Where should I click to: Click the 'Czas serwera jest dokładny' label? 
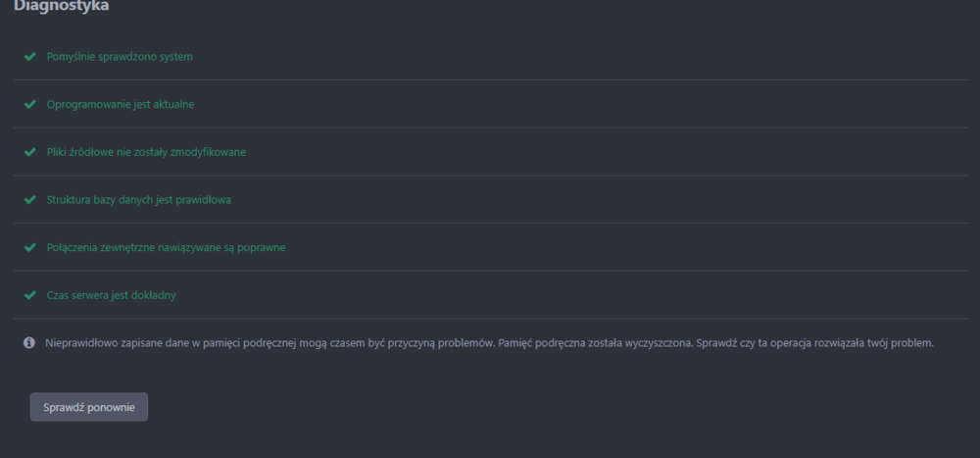(111, 295)
